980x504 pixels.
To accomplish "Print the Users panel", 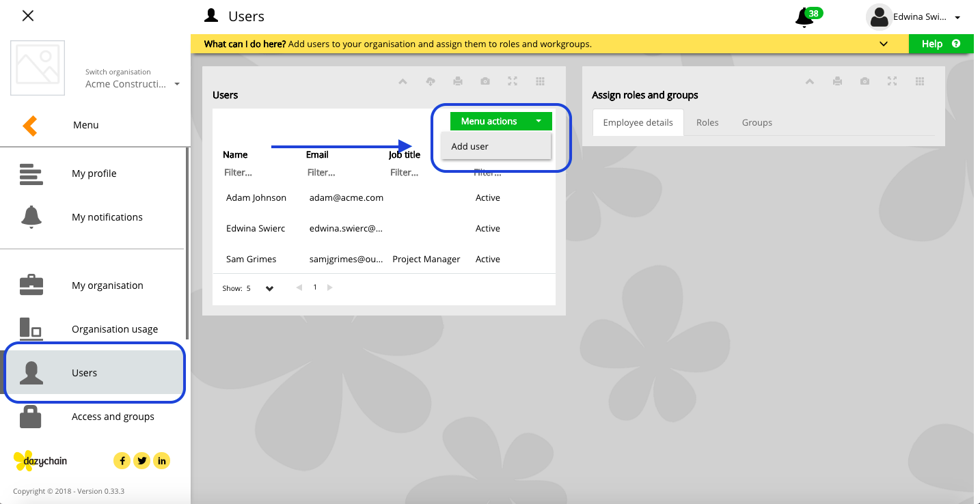I will click(458, 81).
